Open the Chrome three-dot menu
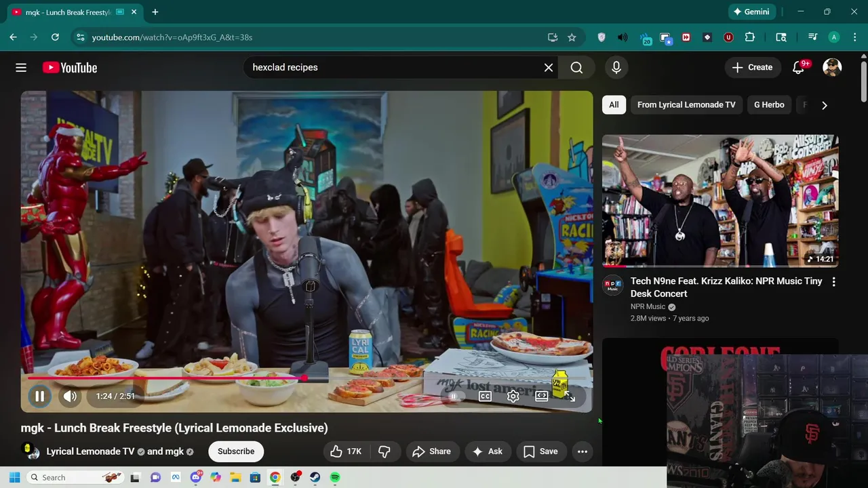Viewport: 868px width, 488px height. pyautogui.click(x=854, y=37)
